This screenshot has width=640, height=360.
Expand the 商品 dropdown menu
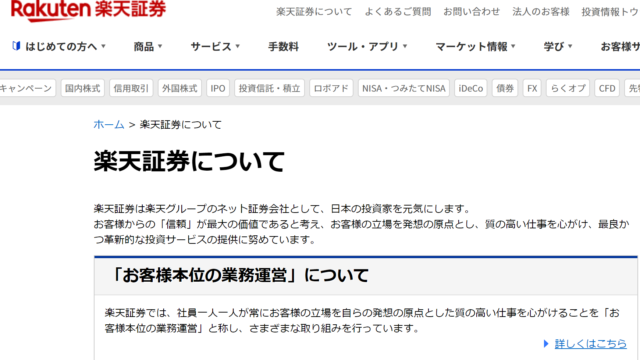(148, 47)
